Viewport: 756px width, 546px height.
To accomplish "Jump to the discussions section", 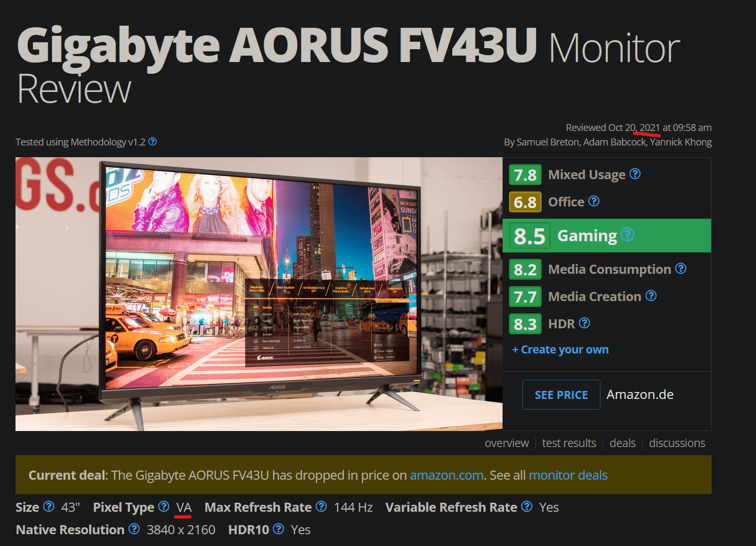I will [x=677, y=443].
